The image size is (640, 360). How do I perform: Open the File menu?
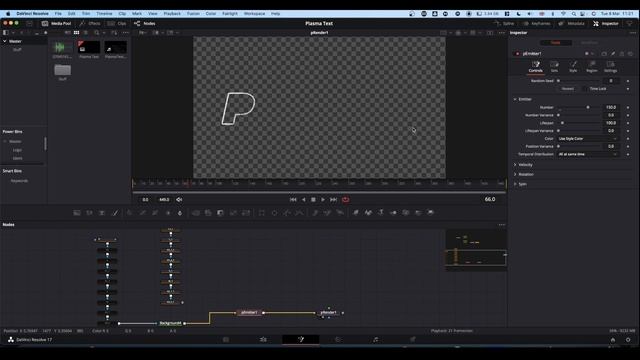tap(58, 13)
